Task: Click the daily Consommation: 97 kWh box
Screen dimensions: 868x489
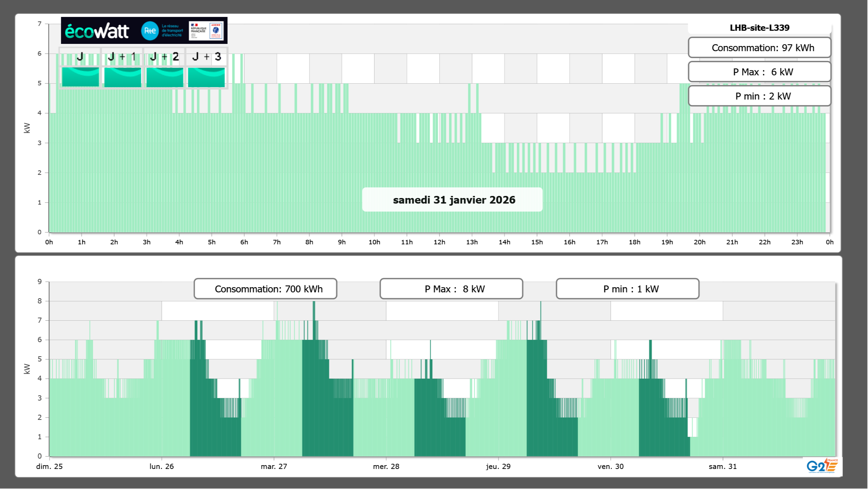Action: coord(759,48)
